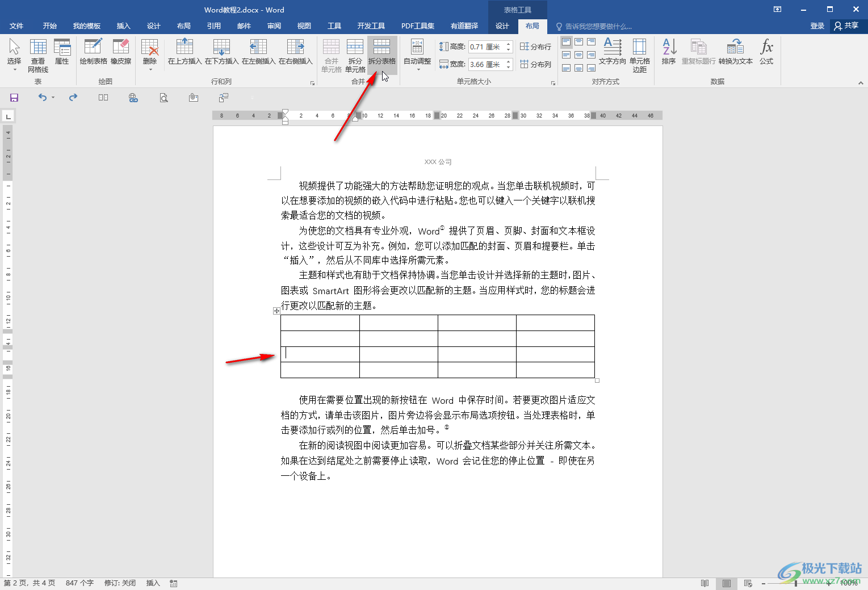Image resolution: width=868 pixels, height=590 pixels.
Task: Open the File (文件) tab
Action: (16, 26)
